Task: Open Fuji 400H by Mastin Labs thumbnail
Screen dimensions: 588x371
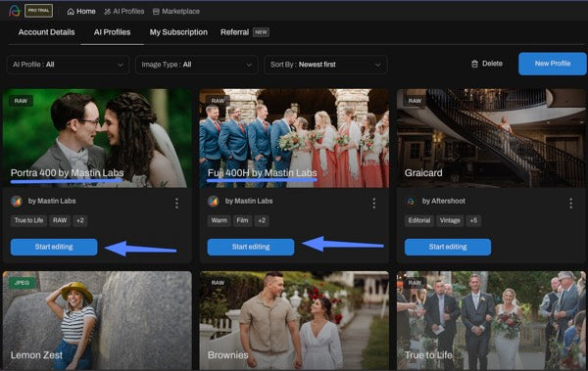Action: click(294, 138)
